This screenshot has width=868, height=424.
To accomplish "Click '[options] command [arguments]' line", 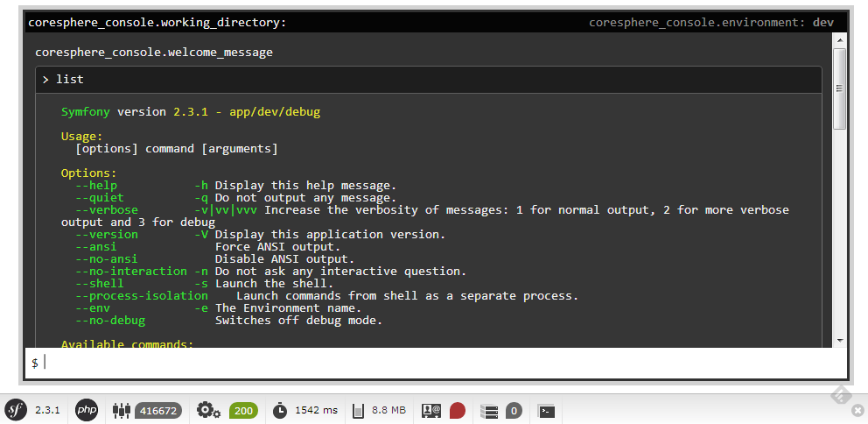I will [177, 149].
